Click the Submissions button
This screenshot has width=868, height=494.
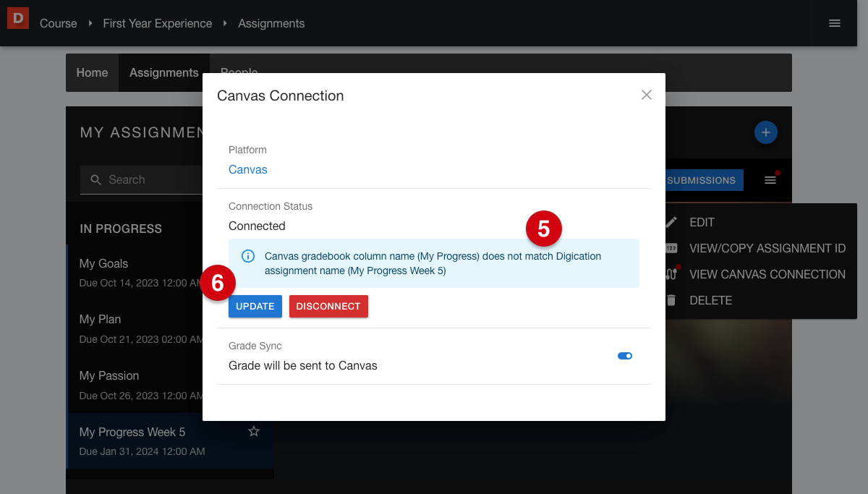702,180
